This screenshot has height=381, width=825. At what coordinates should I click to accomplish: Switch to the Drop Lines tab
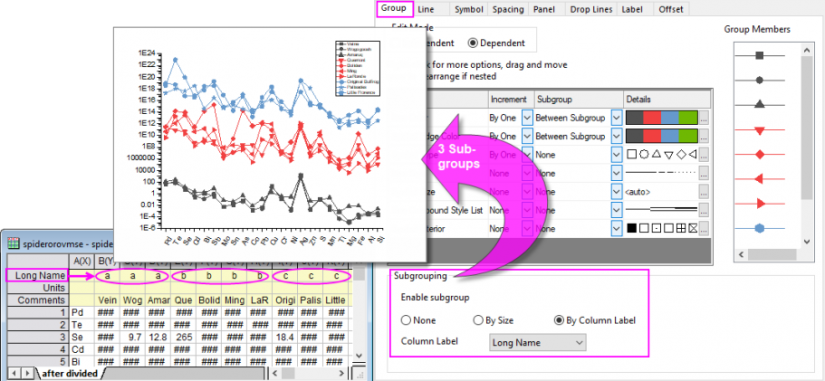591,9
